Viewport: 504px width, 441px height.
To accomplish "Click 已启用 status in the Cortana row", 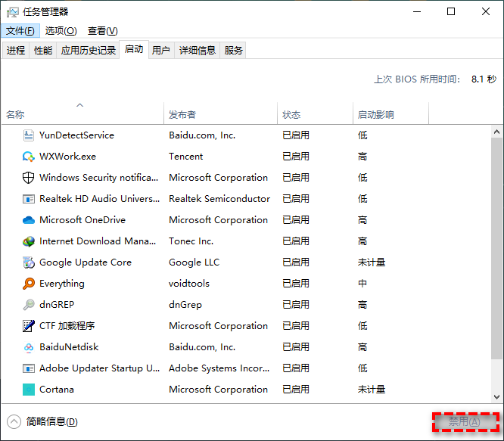I will (x=296, y=390).
